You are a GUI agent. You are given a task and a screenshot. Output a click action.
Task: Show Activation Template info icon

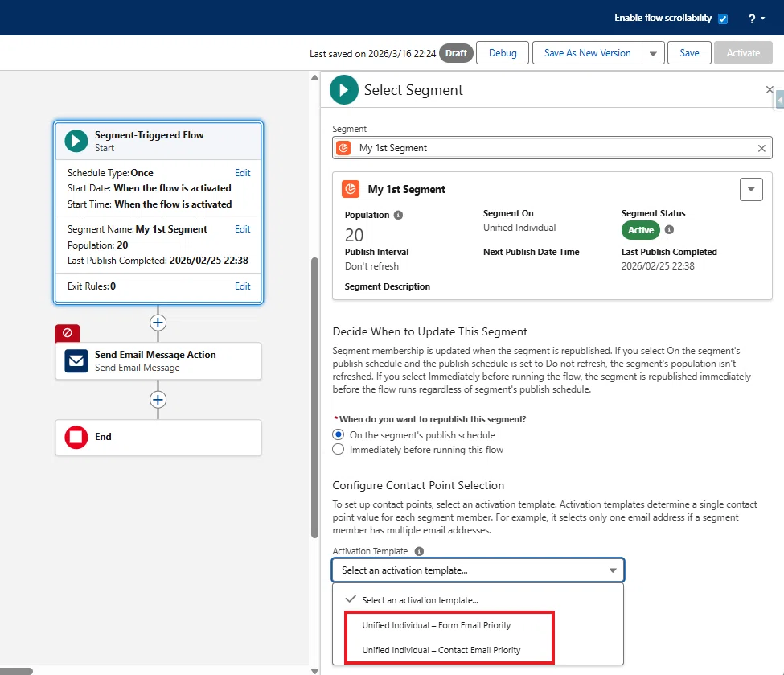pos(419,551)
